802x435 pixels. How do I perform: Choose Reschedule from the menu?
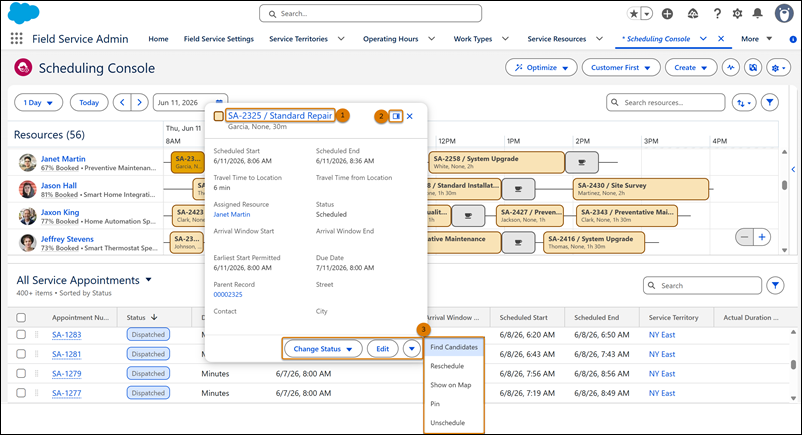coord(454,366)
